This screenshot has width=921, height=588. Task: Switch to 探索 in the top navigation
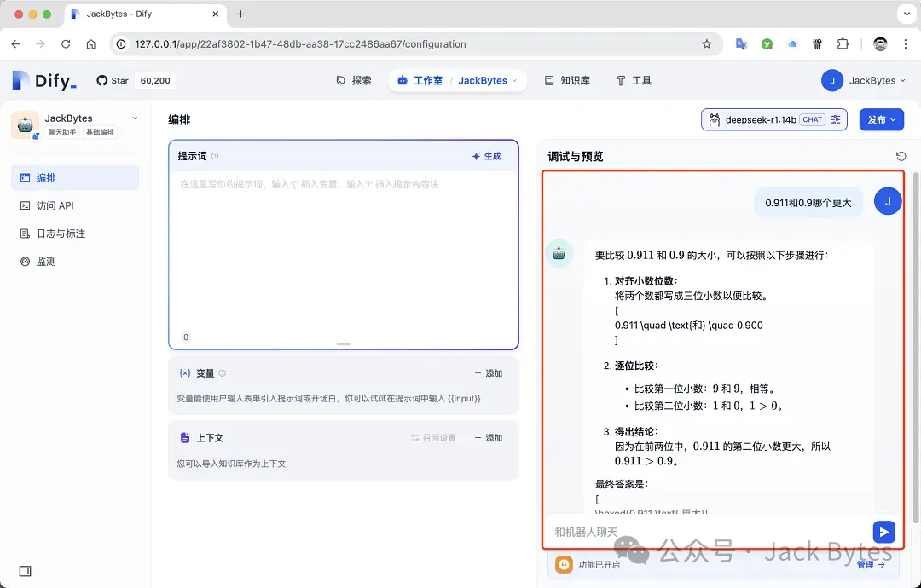click(x=359, y=80)
